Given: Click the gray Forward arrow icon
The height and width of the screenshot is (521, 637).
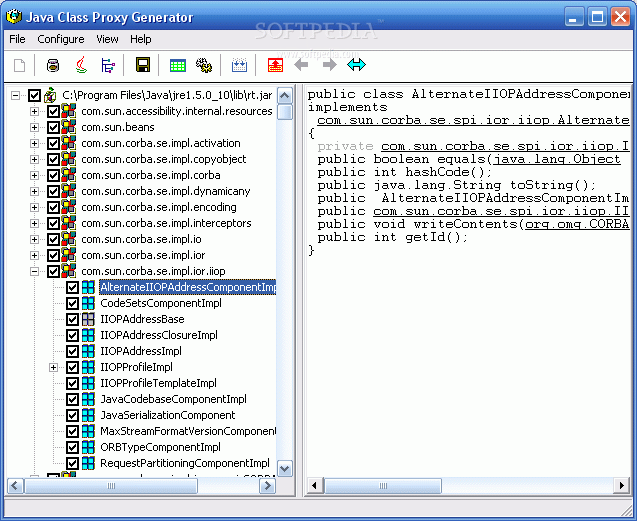Looking at the screenshot, I should [329, 65].
